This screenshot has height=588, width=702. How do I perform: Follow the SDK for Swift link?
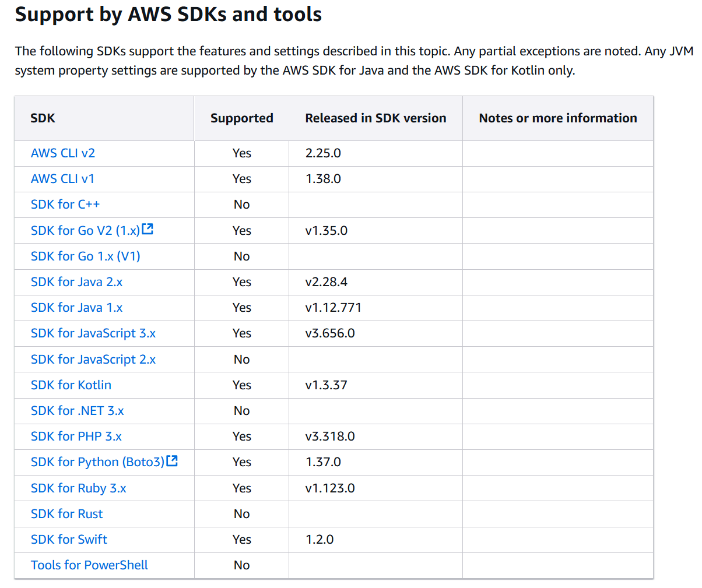pos(69,540)
